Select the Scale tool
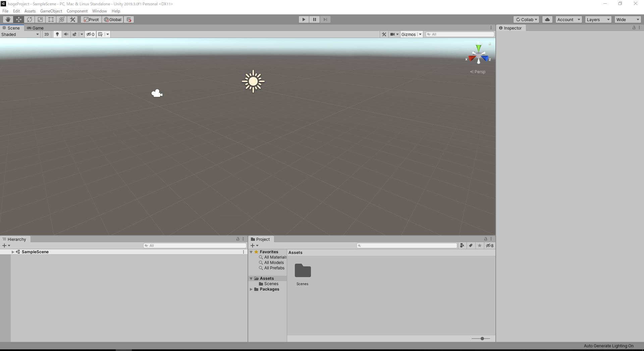 (40, 19)
